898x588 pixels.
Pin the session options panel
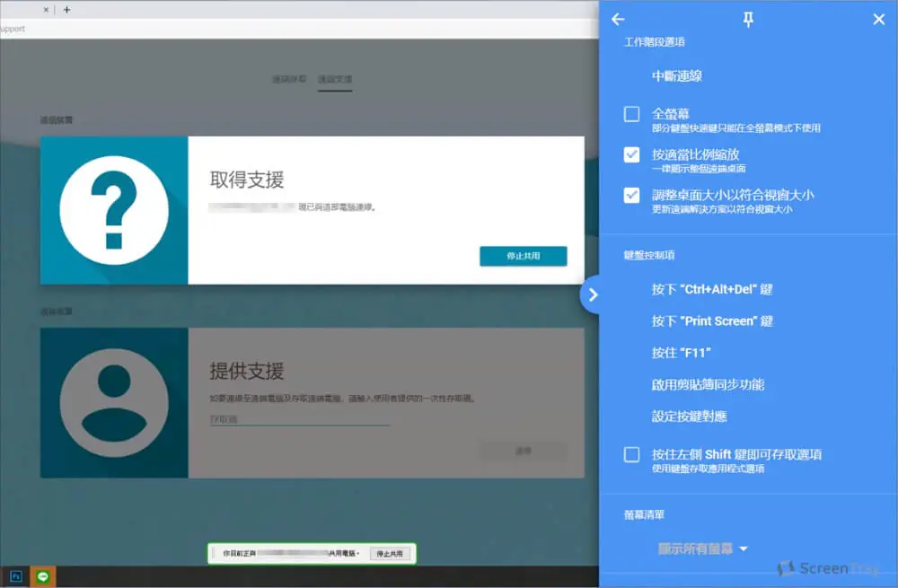click(x=748, y=20)
